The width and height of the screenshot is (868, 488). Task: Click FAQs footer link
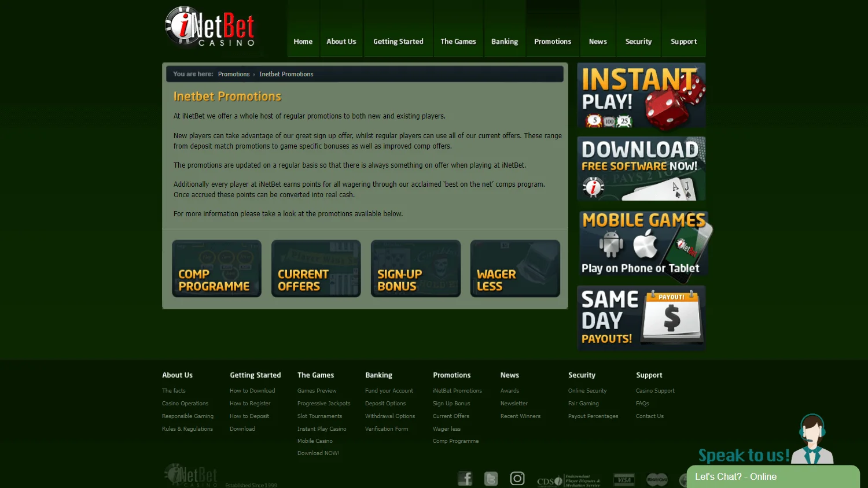pos(642,404)
